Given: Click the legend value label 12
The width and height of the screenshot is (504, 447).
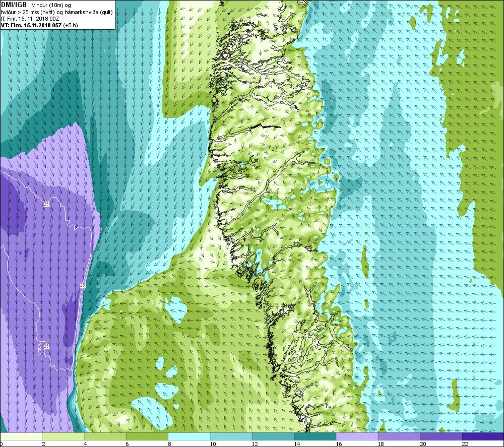Looking at the screenshot, I should point(255,444).
